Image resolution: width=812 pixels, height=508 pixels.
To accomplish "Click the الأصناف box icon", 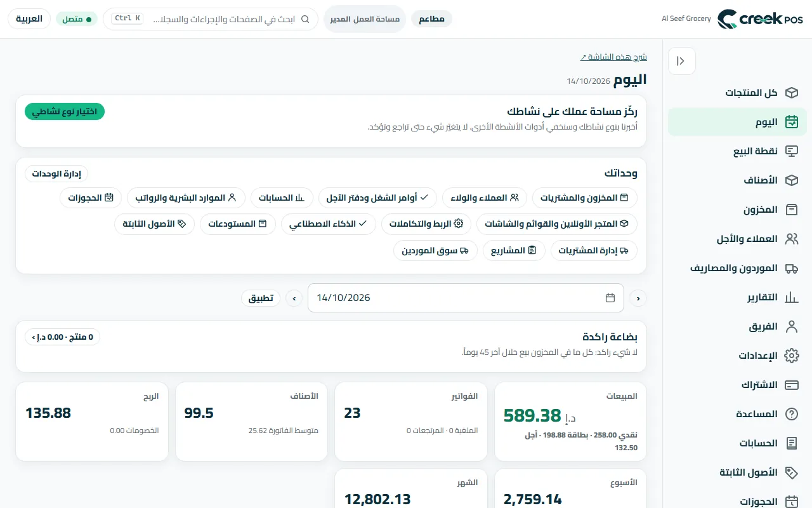I will (791, 180).
